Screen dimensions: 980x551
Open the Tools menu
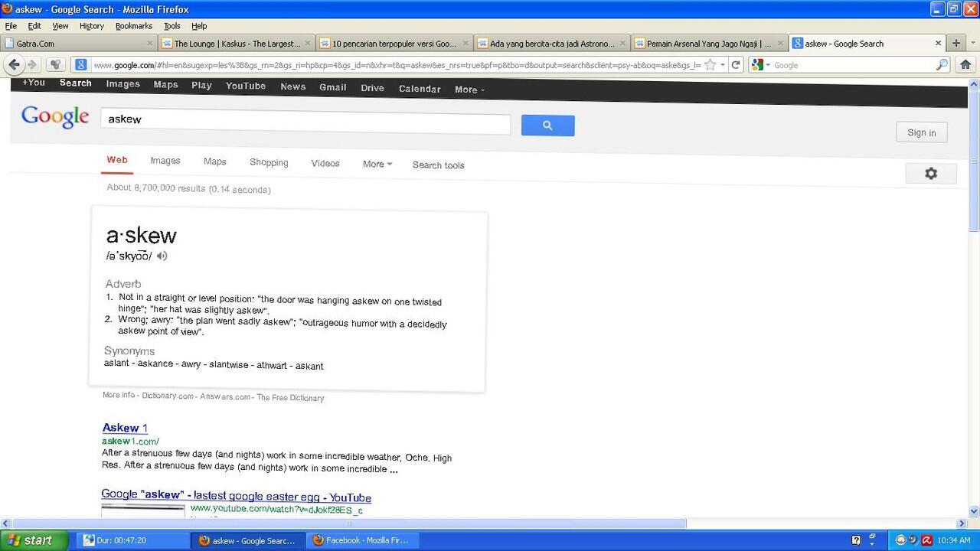pyautogui.click(x=172, y=26)
